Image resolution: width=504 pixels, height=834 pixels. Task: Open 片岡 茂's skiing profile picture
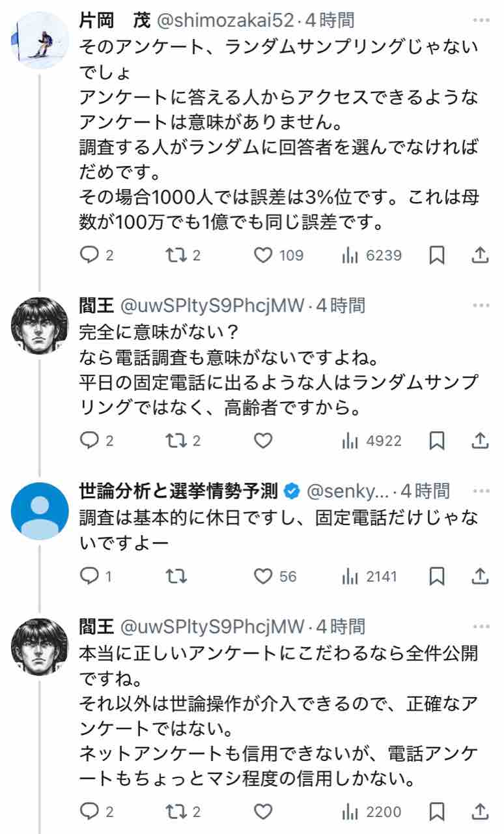click(40, 38)
